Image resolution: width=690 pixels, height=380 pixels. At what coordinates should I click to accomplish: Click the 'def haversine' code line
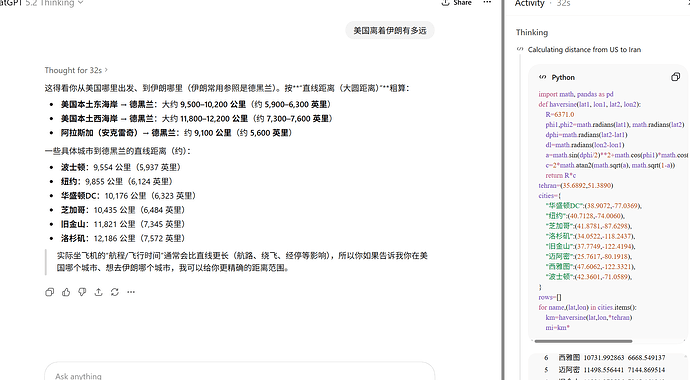click(x=590, y=104)
